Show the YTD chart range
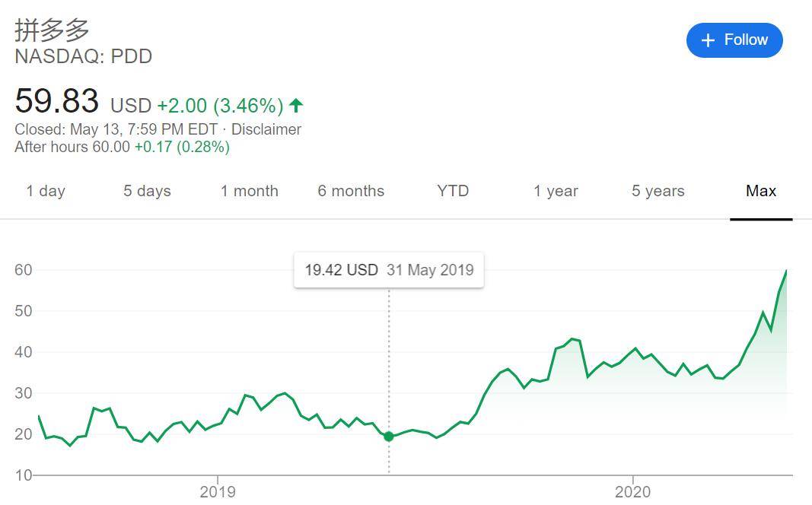 pyautogui.click(x=453, y=191)
